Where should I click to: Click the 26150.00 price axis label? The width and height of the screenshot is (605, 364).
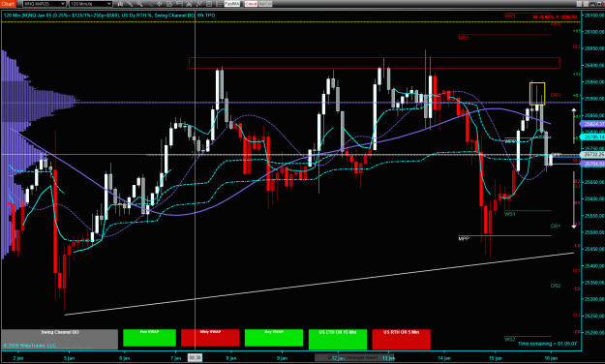pyautogui.click(x=594, y=15)
